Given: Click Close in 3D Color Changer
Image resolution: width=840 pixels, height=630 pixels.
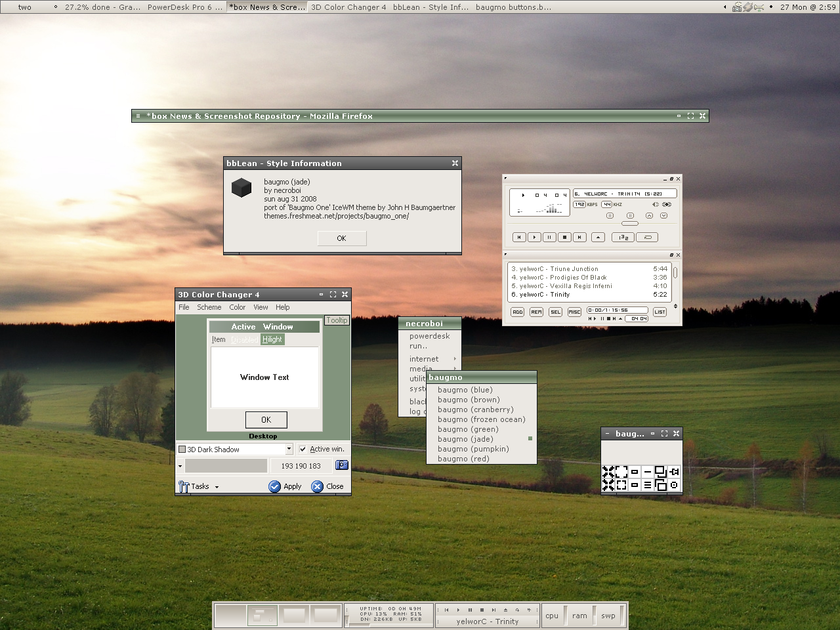Looking at the screenshot, I should pyautogui.click(x=327, y=486).
